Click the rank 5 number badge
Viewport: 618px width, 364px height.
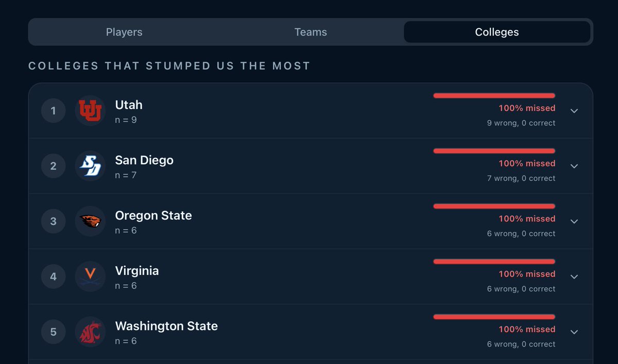pyautogui.click(x=54, y=332)
